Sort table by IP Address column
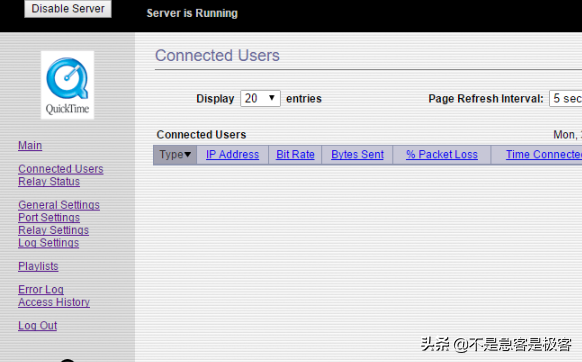The image size is (582, 362). pyautogui.click(x=232, y=154)
